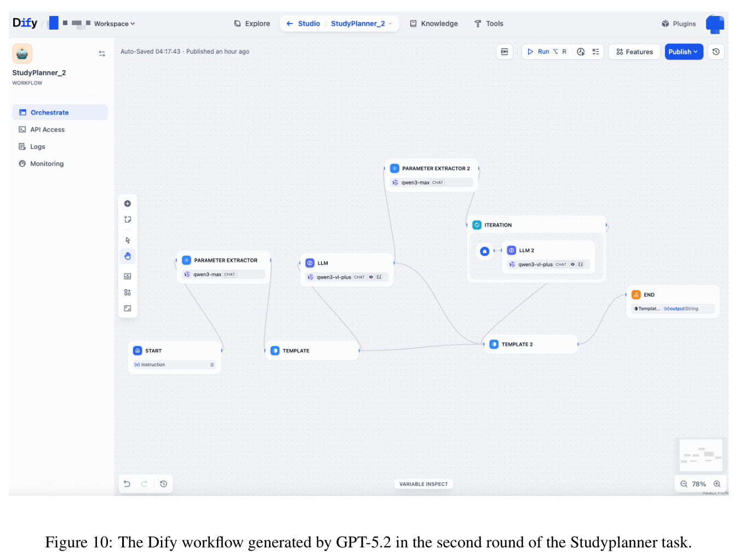The width and height of the screenshot is (739, 560).
Task: Select the pointer mode tool
Action: 128,240
